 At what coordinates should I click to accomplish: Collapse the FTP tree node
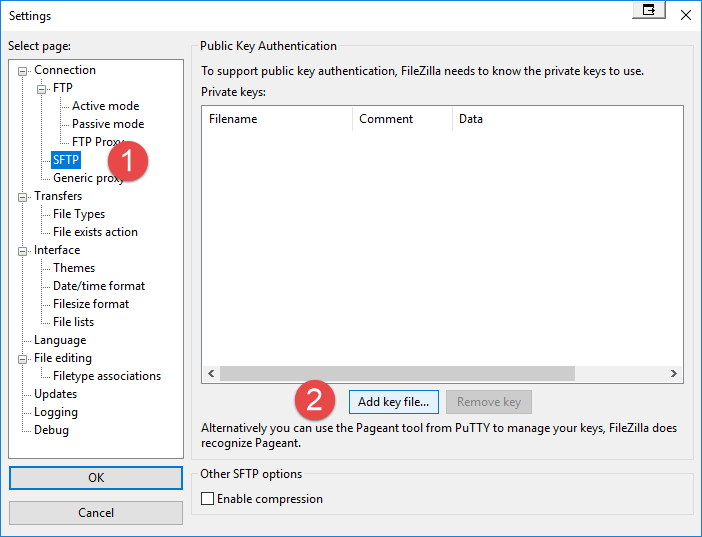click(42, 88)
